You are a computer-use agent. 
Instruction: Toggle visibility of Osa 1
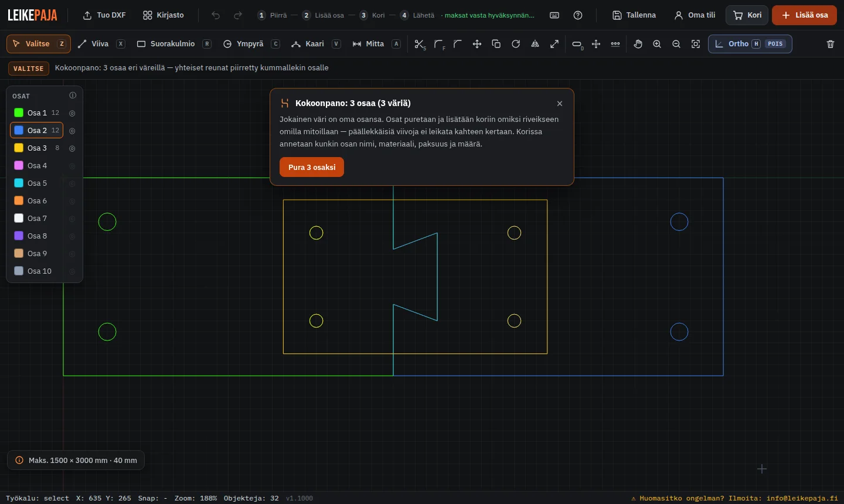tap(72, 113)
